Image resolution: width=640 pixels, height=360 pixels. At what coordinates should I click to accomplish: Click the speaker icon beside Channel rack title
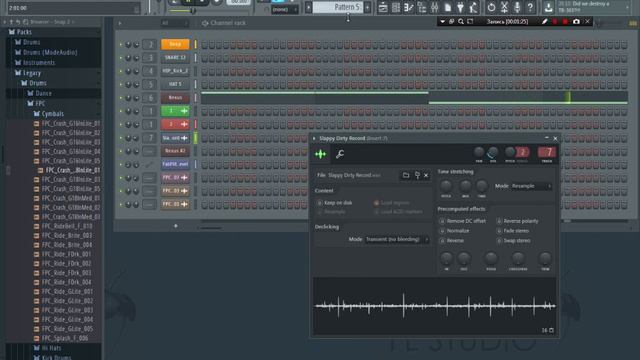point(205,23)
